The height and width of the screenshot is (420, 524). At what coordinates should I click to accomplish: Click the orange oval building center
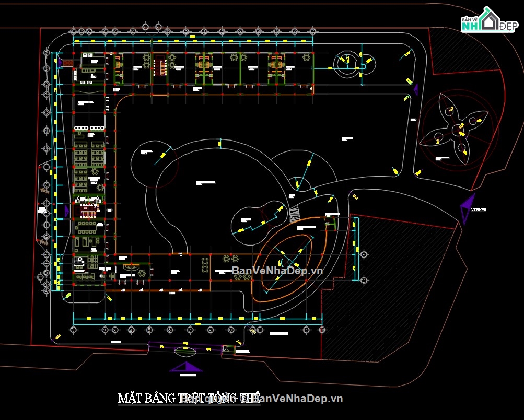(x=288, y=262)
